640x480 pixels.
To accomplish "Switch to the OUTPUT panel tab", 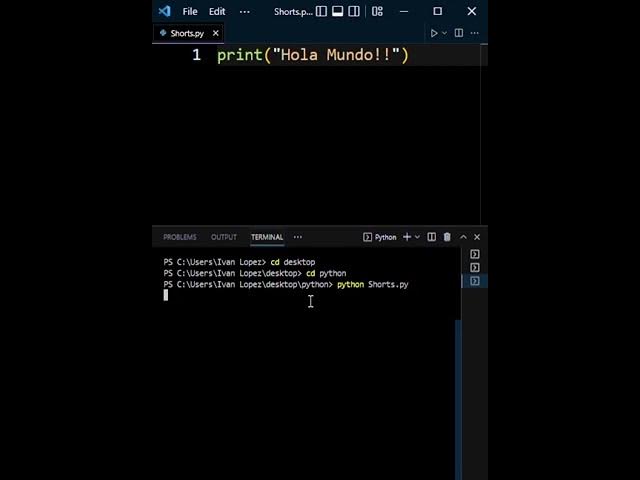I will 224,237.
